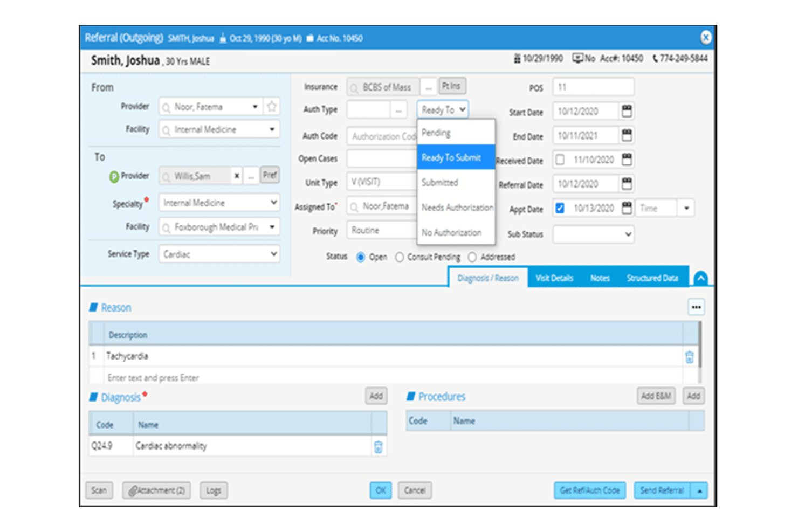Open Attachment (2) button
798x532 pixels.
point(156,490)
